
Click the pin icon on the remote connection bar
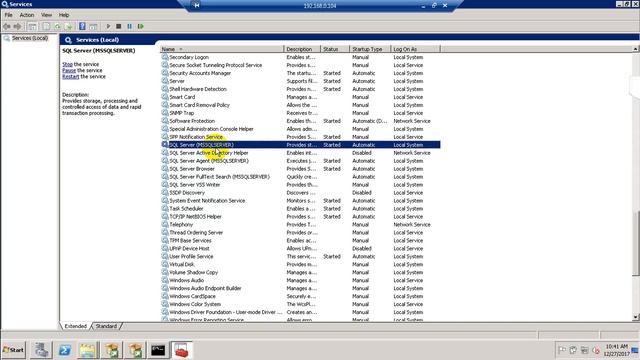[196, 5]
